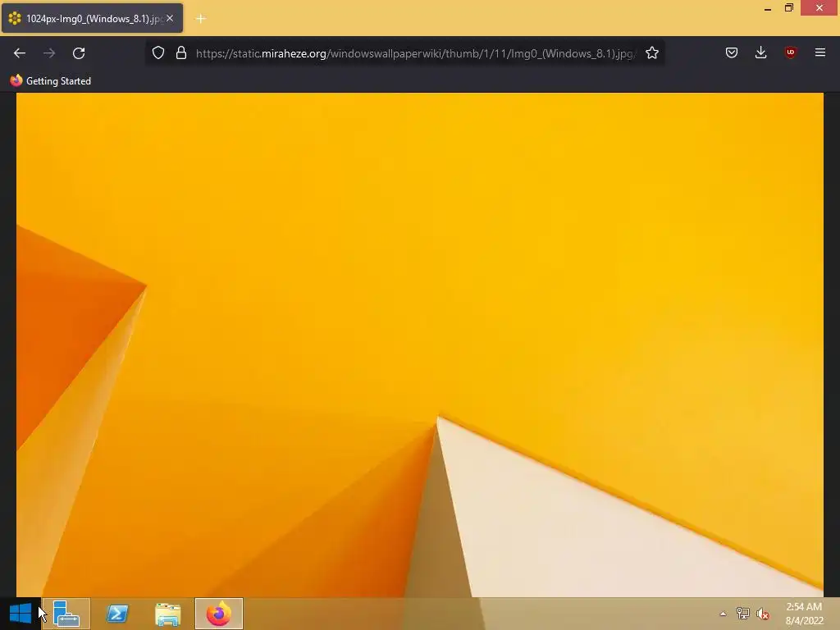Go back with the Firefox back arrow
Screen dimensions: 840x630
[x=20, y=53]
